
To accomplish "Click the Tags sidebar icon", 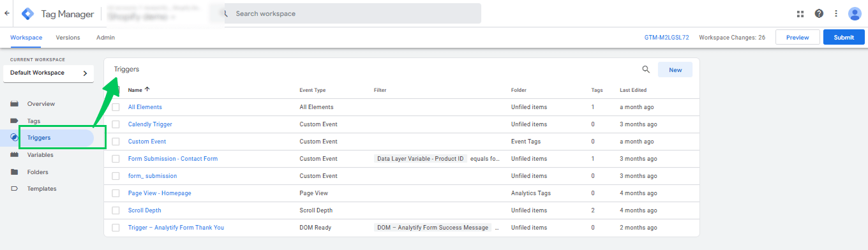I will point(14,121).
